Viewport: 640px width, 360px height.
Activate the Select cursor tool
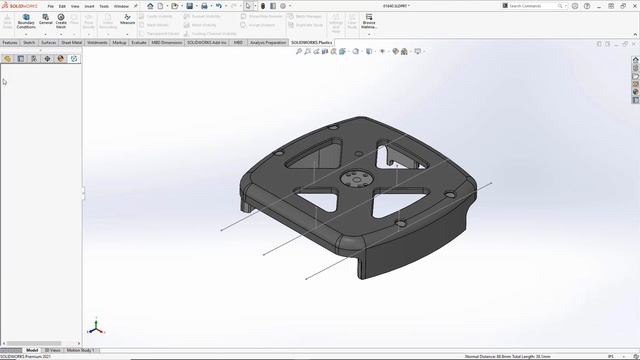[248, 6]
